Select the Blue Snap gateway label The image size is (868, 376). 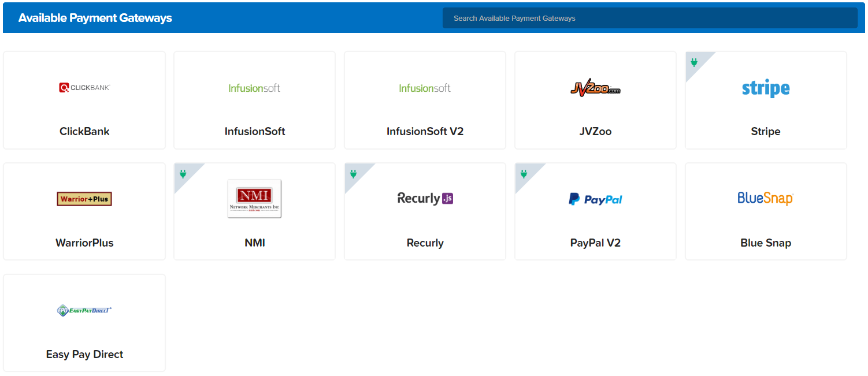tap(766, 243)
